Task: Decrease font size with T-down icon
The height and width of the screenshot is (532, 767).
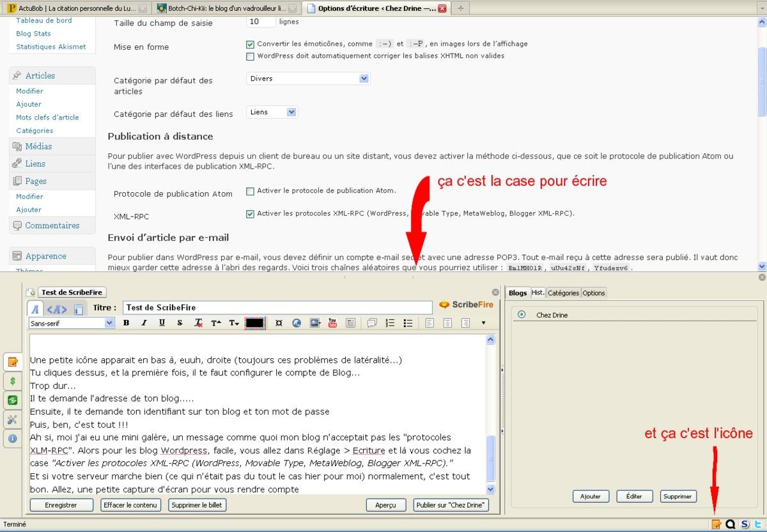Action: 234,323
